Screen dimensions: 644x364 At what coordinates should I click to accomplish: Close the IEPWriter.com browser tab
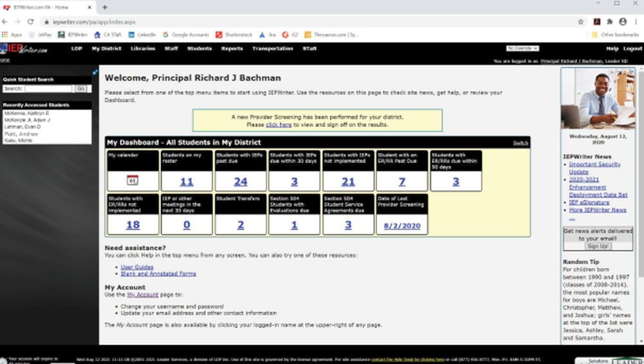90,7
